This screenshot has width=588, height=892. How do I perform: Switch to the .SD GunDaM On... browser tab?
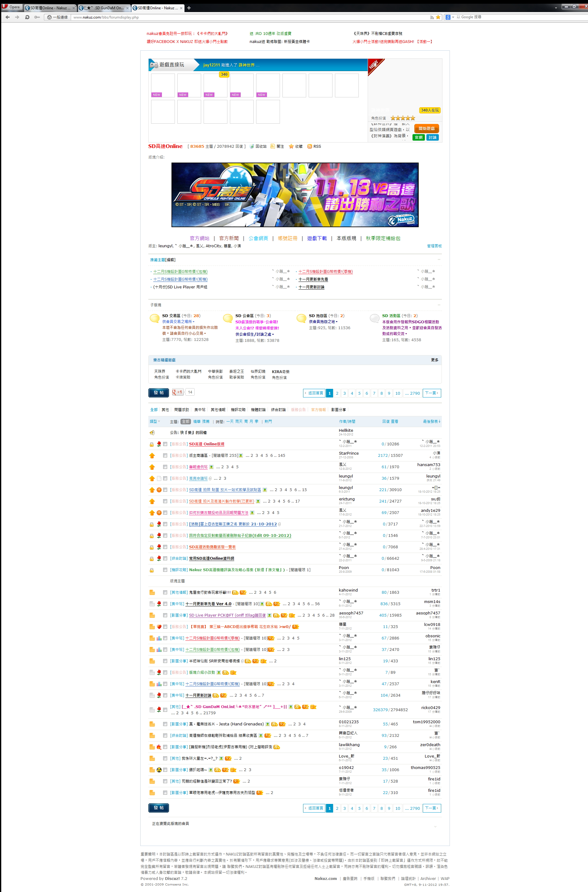tap(104, 8)
